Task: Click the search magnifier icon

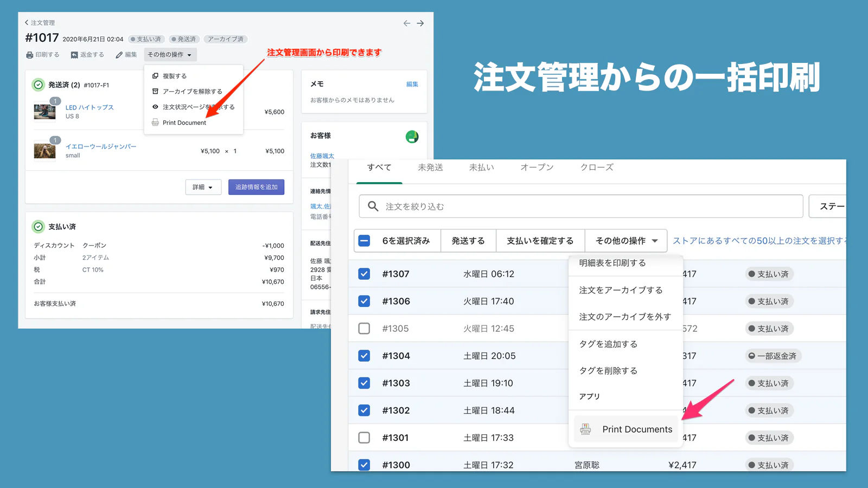Action: pos(373,206)
